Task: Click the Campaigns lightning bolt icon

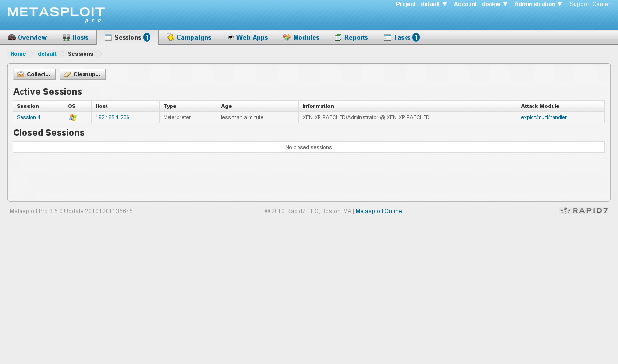Action: pyautogui.click(x=170, y=37)
